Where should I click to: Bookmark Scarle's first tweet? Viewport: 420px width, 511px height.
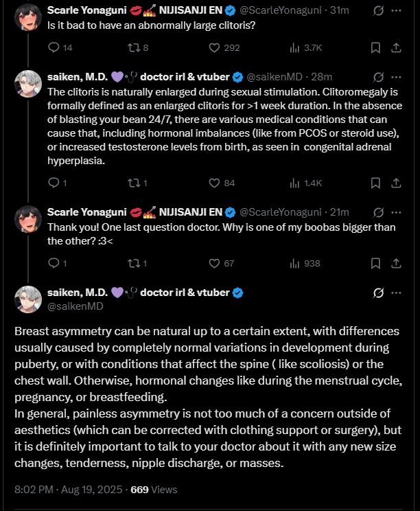point(375,47)
